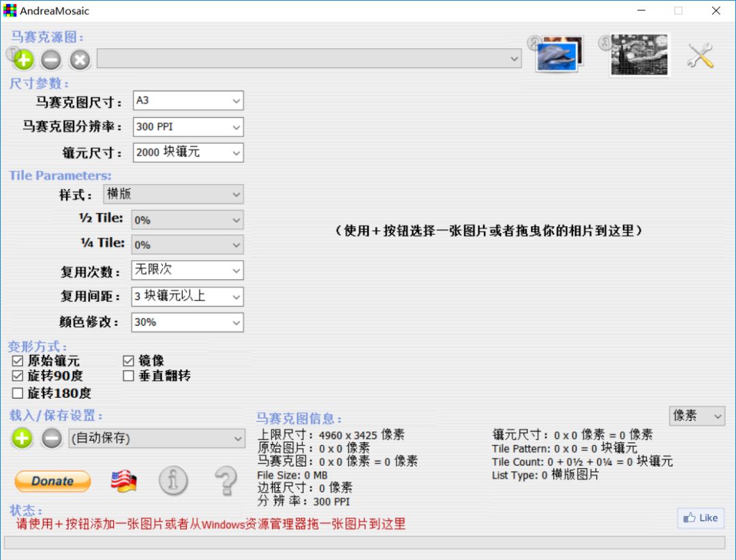Screen dimensions: 736x560
Task: Open help using the question mark icon
Action: pyautogui.click(x=226, y=481)
